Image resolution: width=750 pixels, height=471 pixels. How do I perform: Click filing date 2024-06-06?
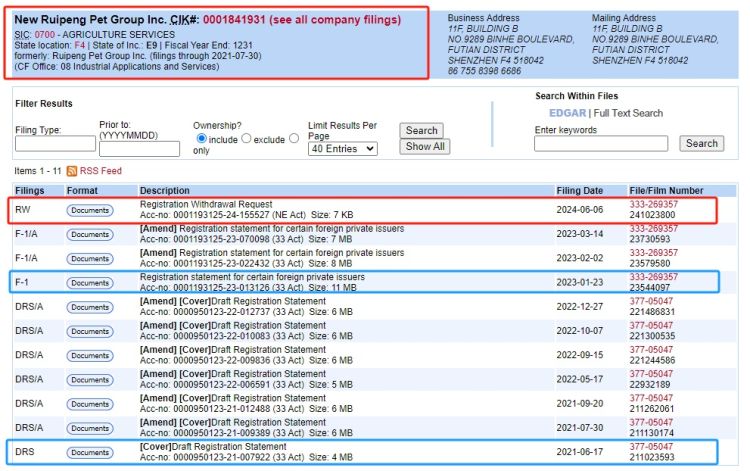(x=580, y=210)
